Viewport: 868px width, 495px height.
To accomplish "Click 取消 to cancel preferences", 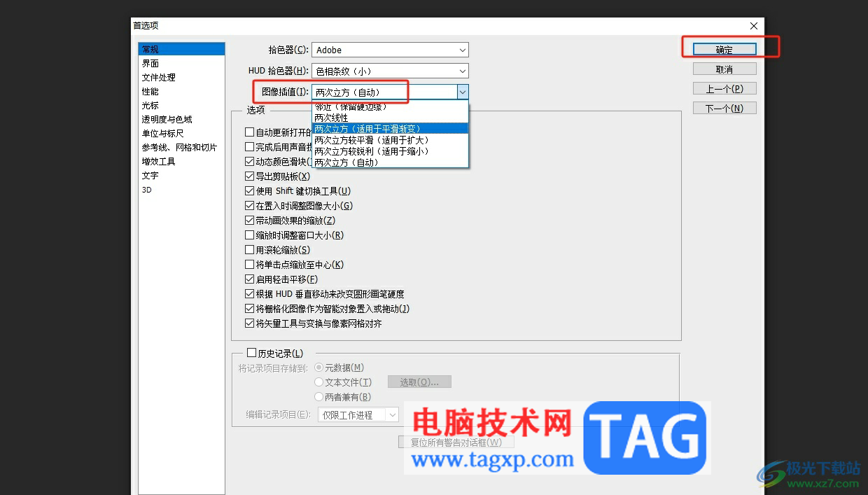I will click(x=724, y=69).
